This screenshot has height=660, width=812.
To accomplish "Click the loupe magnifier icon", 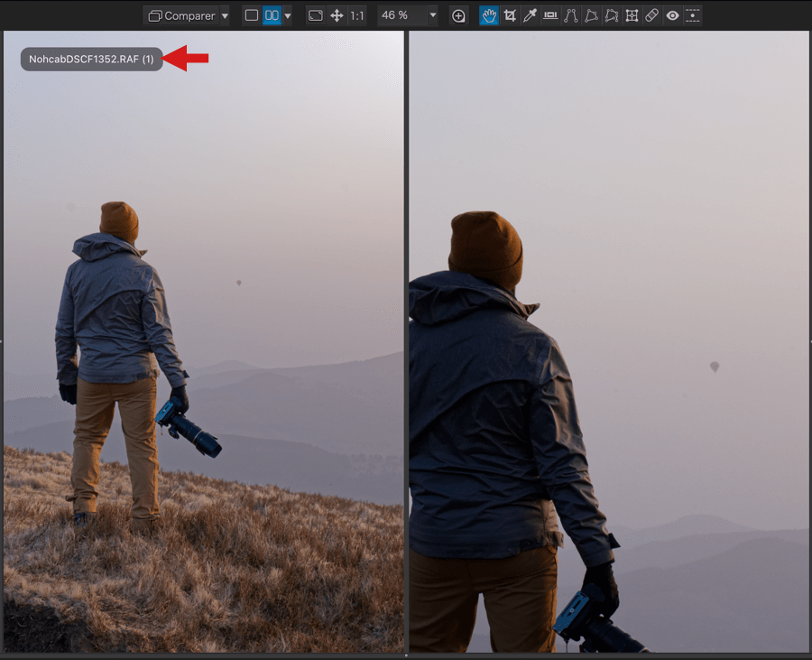I will (x=458, y=15).
